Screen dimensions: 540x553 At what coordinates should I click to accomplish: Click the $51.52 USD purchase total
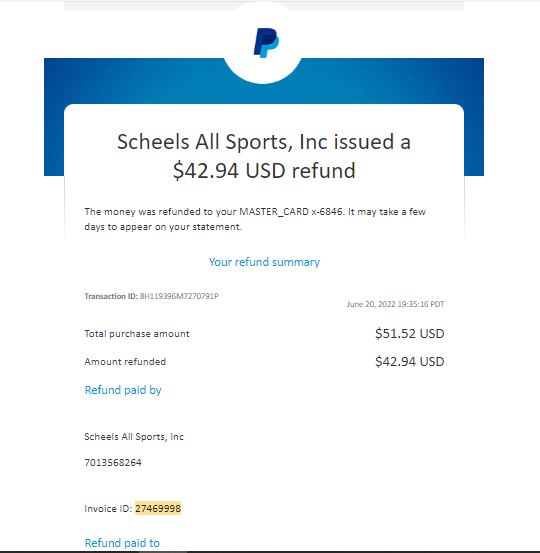[409, 334]
